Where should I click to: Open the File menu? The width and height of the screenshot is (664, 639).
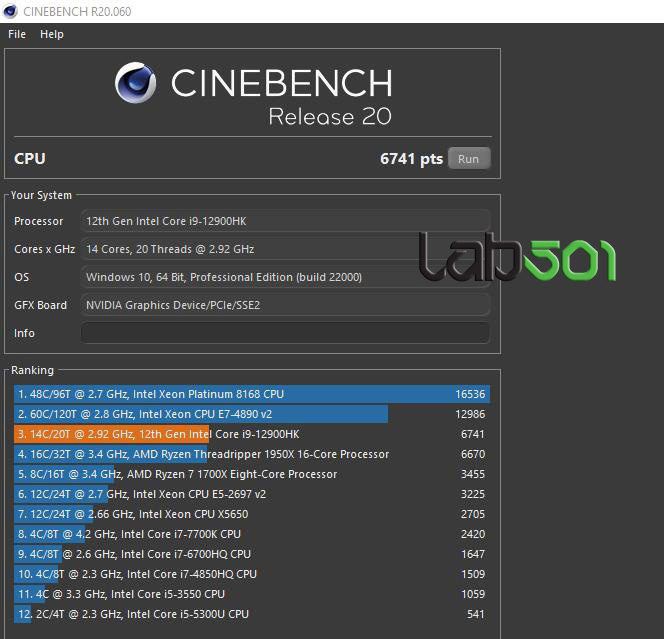click(17, 34)
